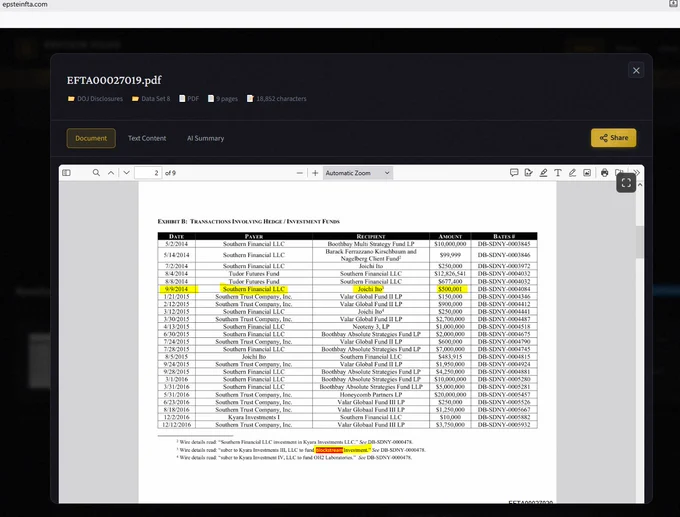
Task: Toggle the PDF viewer sidebar
Action: [66, 173]
